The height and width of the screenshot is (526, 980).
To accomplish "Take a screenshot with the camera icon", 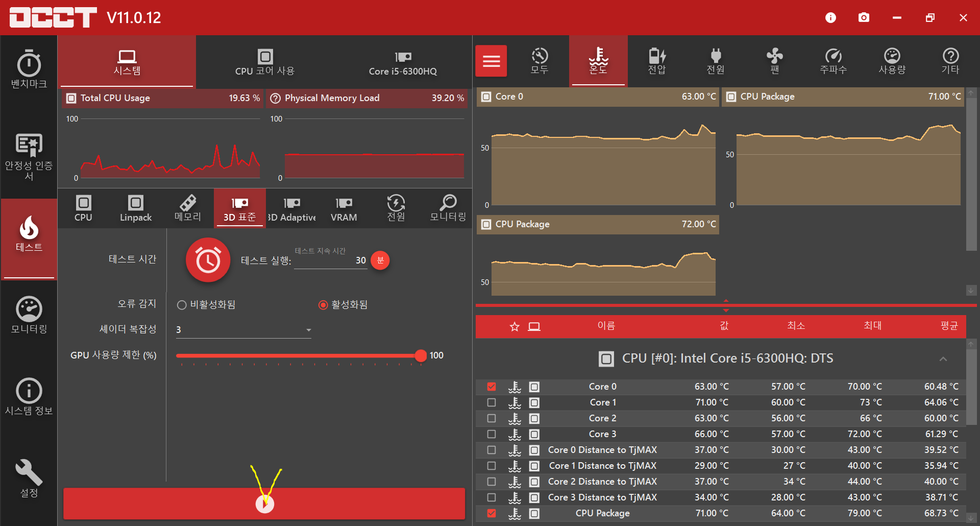I will (x=864, y=18).
